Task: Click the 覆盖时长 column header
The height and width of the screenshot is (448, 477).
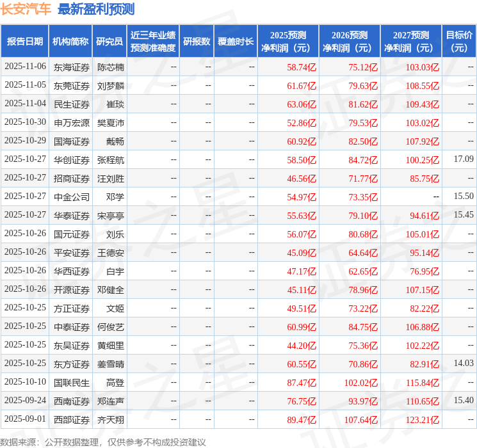Action: tap(236, 42)
